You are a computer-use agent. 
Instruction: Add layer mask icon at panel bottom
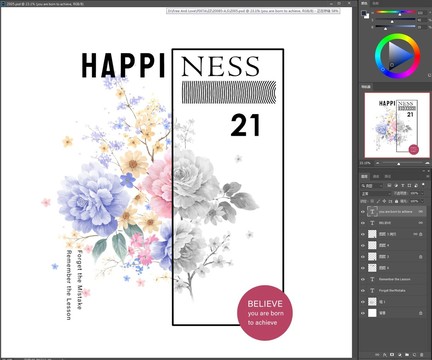click(392, 354)
